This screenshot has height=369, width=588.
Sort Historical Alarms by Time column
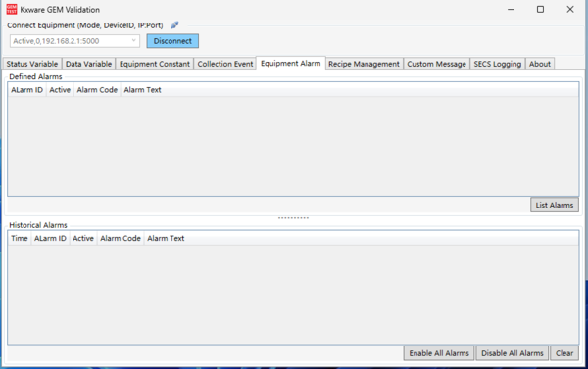[x=20, y=238]
